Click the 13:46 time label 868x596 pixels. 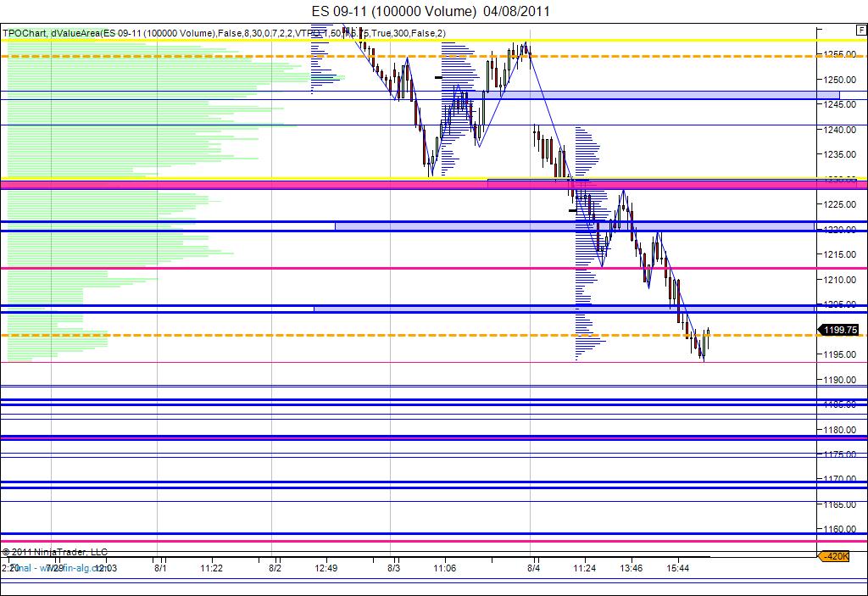pos(631,568)
